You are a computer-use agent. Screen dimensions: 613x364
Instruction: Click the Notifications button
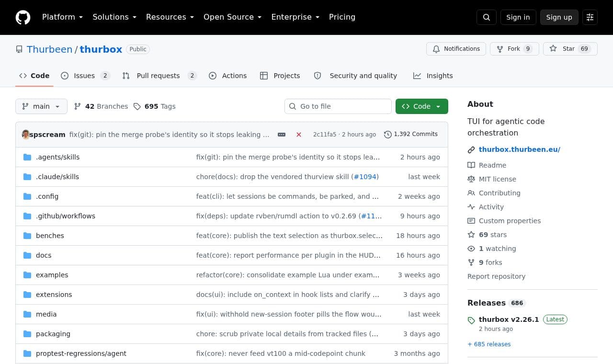click(x=456, y=49)
